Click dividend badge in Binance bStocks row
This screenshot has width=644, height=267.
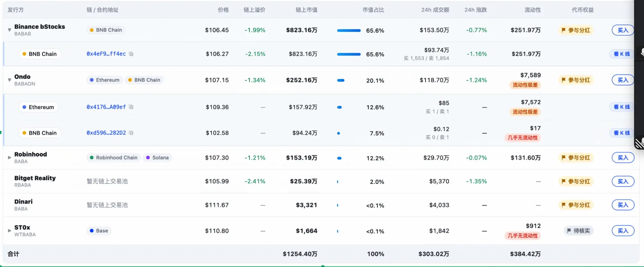[x=576, y=30]
